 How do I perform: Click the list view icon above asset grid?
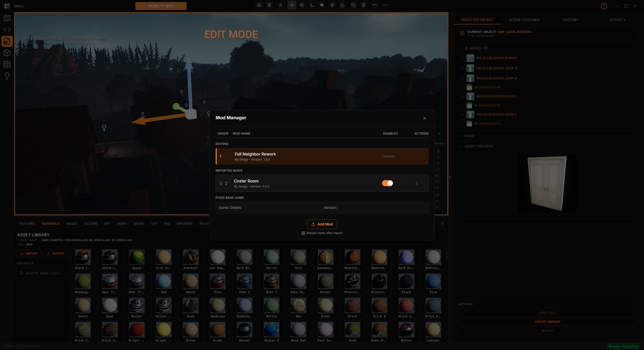(x=442, y=224)
